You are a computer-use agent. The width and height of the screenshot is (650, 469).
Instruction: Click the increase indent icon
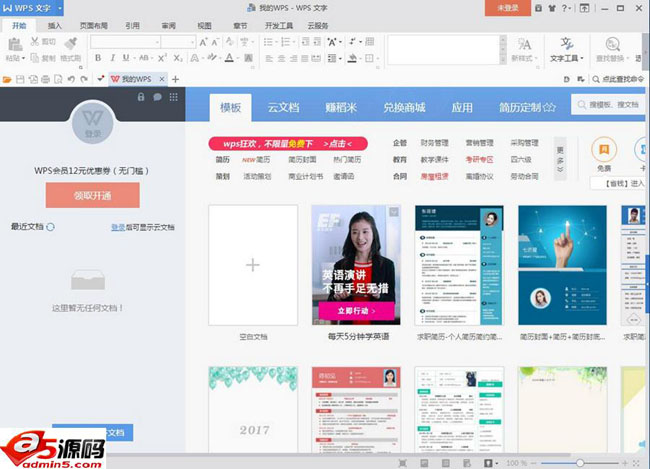click(x=317, y=42)
